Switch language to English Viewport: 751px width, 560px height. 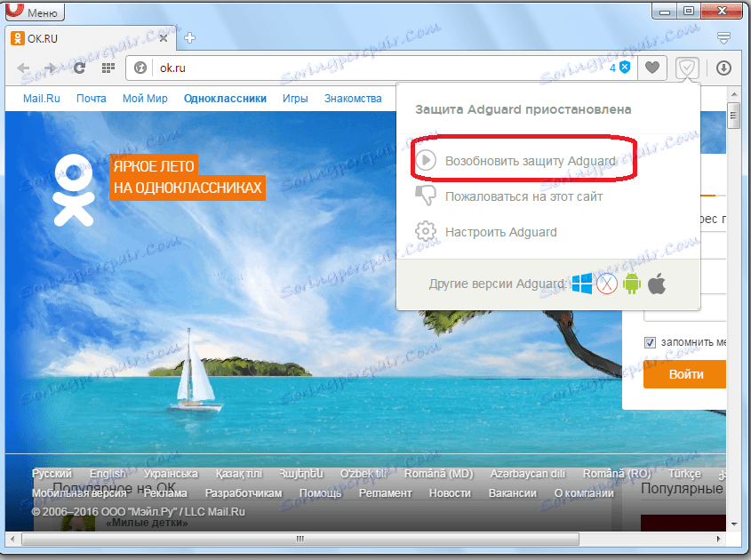pyautogui.click(x=108, y=474)
